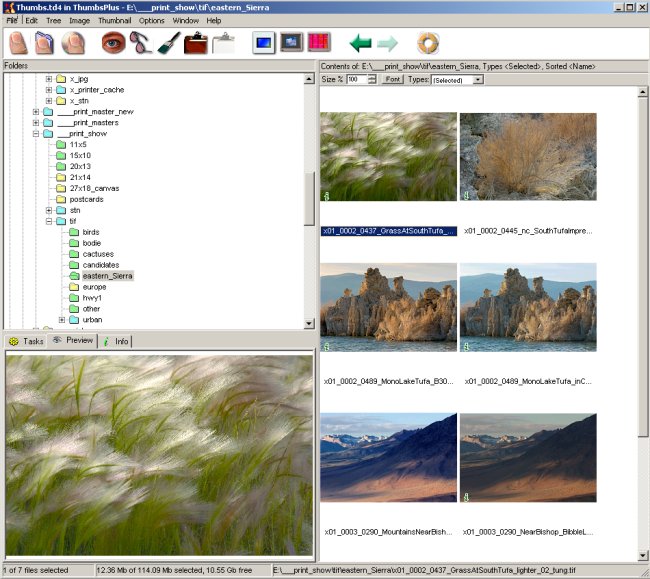Open the Thumbnail menu
650x579 pixels.
point(114,20)
